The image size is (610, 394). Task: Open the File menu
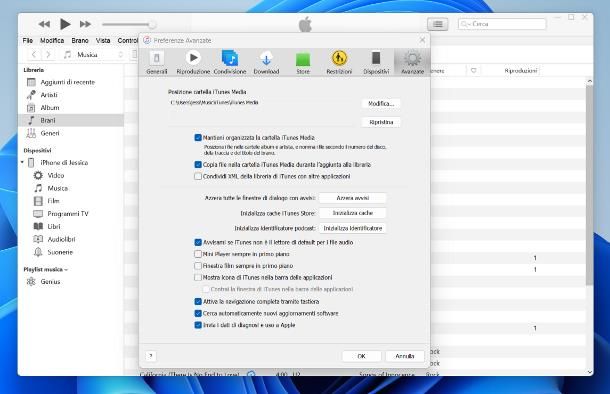28,40
